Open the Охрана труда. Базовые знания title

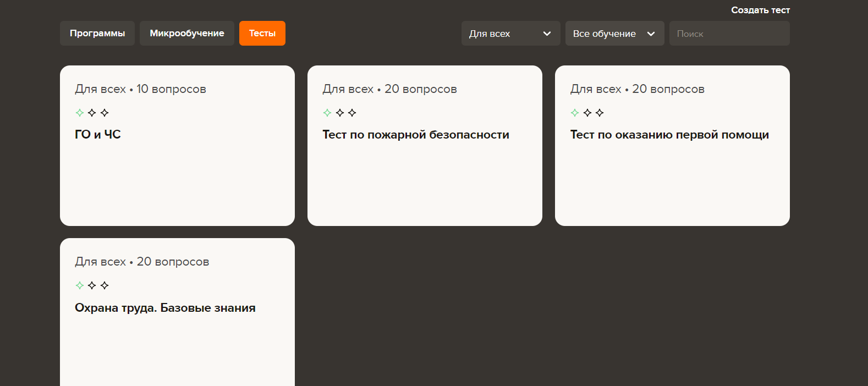click(165, 308)
